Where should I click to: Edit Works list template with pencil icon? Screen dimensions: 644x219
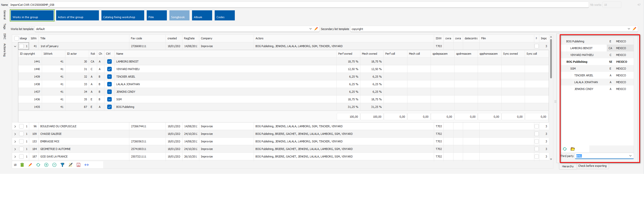(316, 29)
